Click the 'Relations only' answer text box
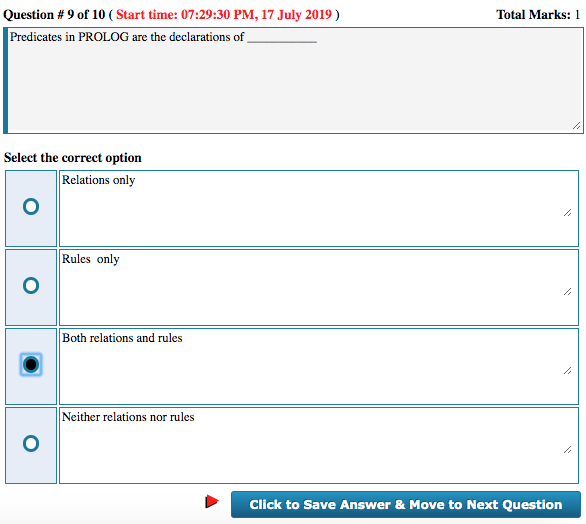Screen dimensions: 586x524 coord(319,209)
